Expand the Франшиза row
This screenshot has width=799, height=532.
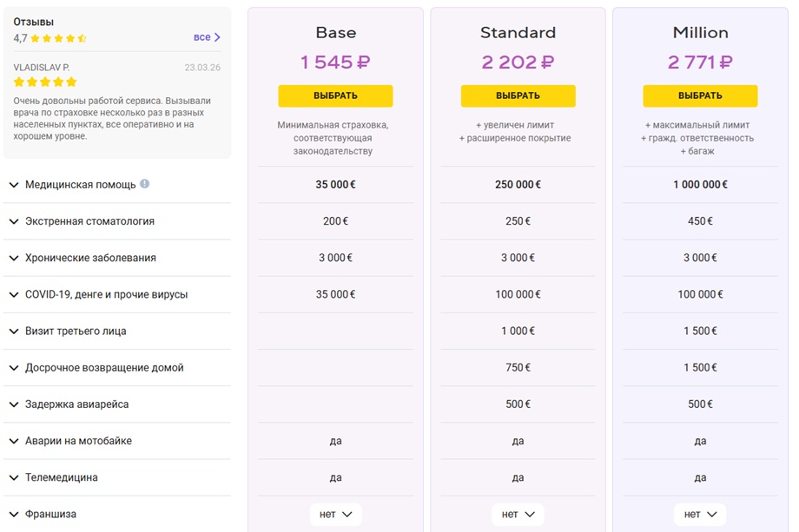click(x=116, y=514)
